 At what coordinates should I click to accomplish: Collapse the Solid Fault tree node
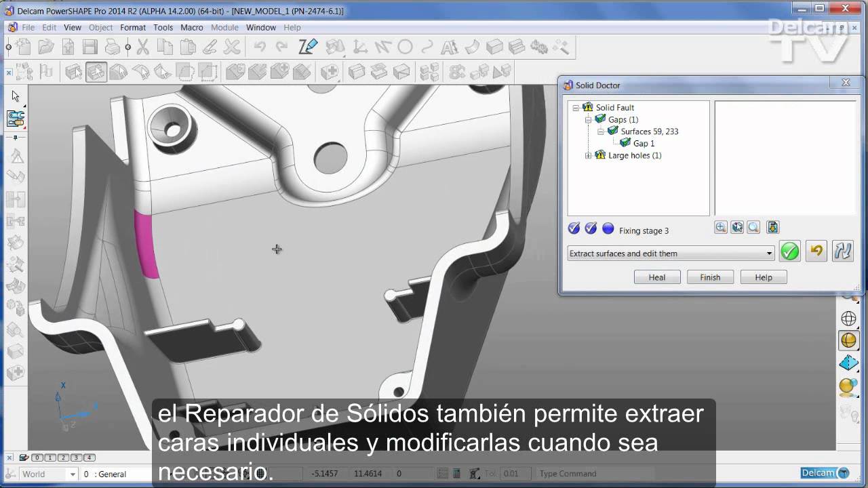[x=576, y=107]
